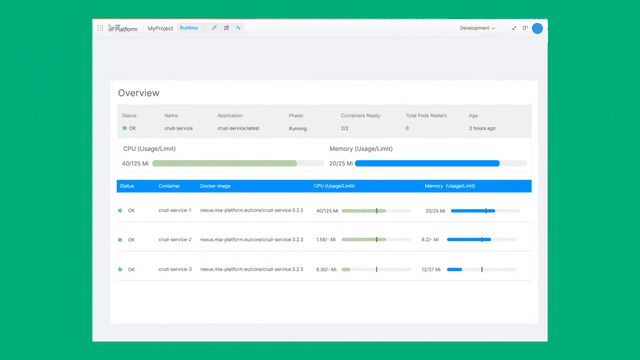Viewport: 640px width, 360px height.
Task: Open the crud-service-2 container row
Action: 324,240
